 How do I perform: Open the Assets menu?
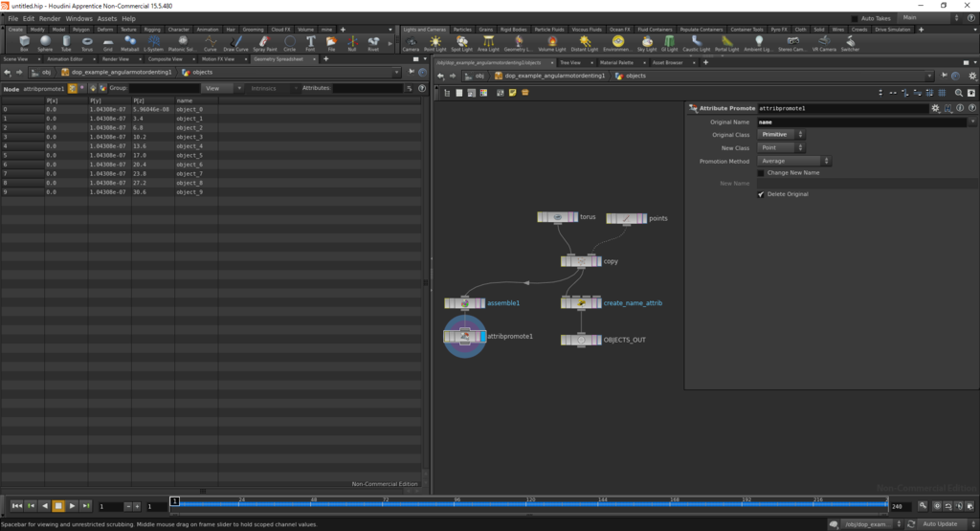[107, 19]
